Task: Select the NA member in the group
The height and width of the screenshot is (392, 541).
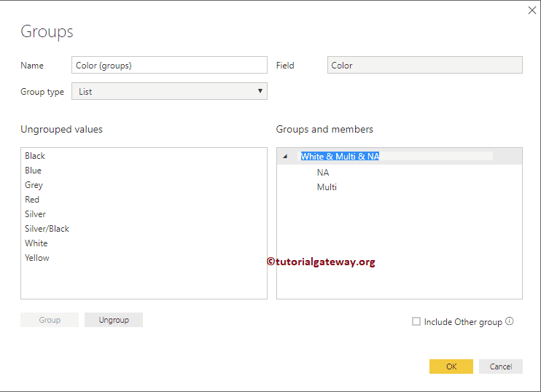Action: coord(322,173)
